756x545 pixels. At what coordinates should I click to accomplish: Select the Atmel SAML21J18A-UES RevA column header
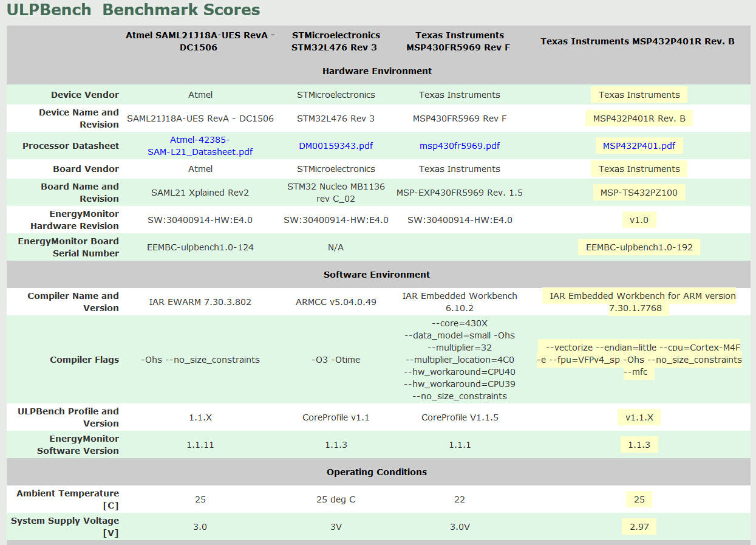click(x=200, y=41)
